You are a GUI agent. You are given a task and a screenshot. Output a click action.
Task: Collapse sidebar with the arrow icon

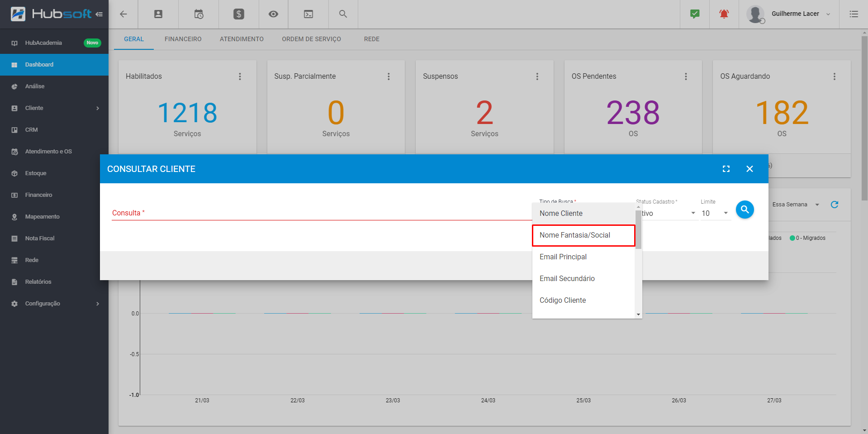[x=99, y=14]
